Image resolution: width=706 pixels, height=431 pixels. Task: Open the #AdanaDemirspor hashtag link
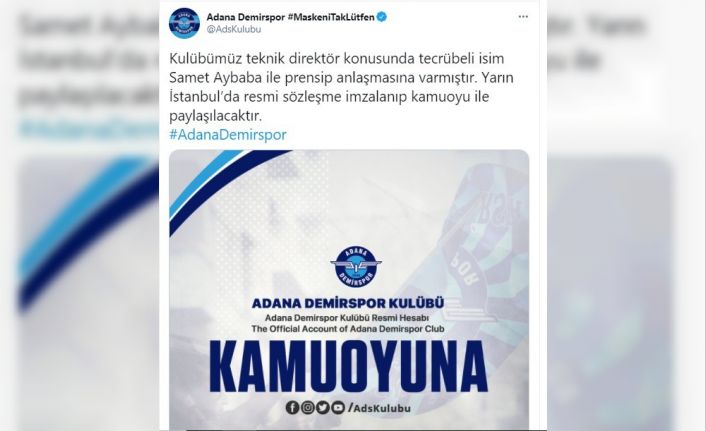pyautogui.click(x=228, y=135)
